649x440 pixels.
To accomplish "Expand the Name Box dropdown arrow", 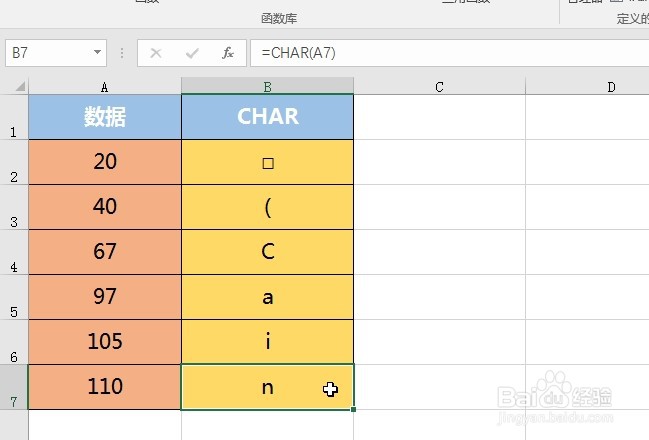I will pos(97,52).
